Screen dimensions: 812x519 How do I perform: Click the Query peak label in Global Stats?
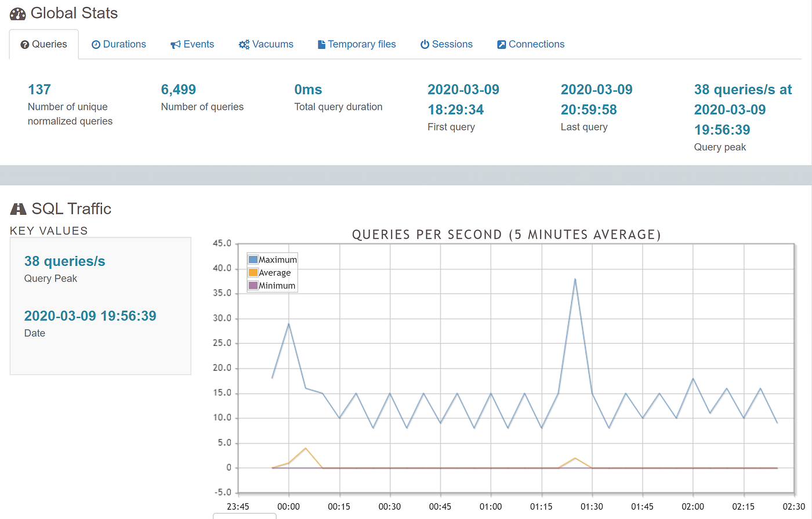(720, 147)
